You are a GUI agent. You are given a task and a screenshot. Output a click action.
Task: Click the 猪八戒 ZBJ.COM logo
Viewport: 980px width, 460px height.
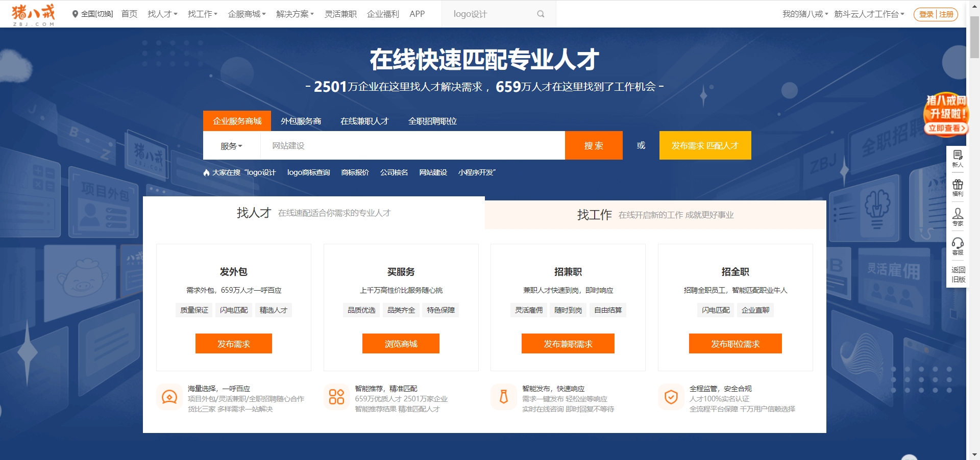click(34, 15)
